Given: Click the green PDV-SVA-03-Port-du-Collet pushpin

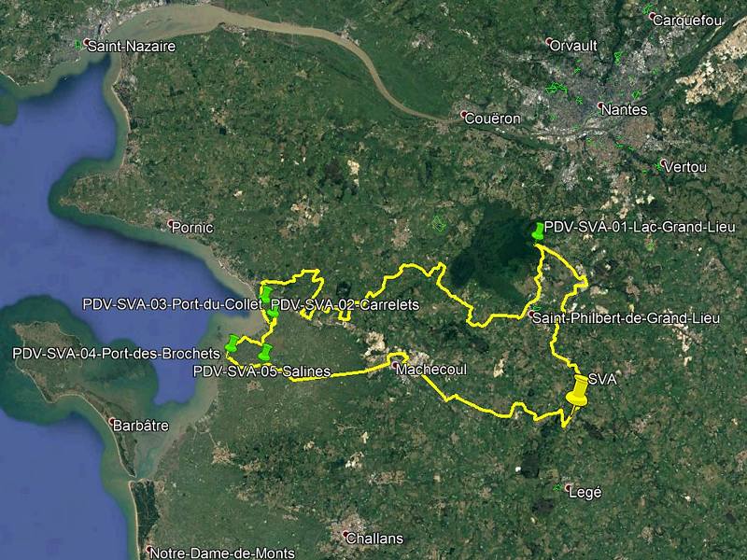Looking at the screenshot, I should pyautogui.click(x=266, y=294).
